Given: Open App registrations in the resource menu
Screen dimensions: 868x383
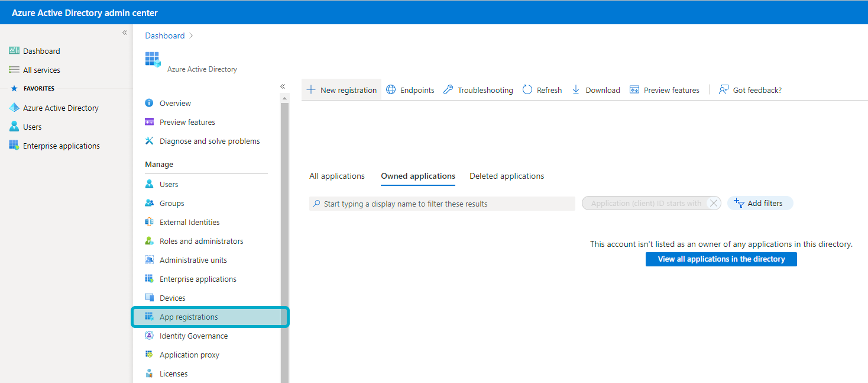Looking at the screenshot, I should tap(210, 317).
